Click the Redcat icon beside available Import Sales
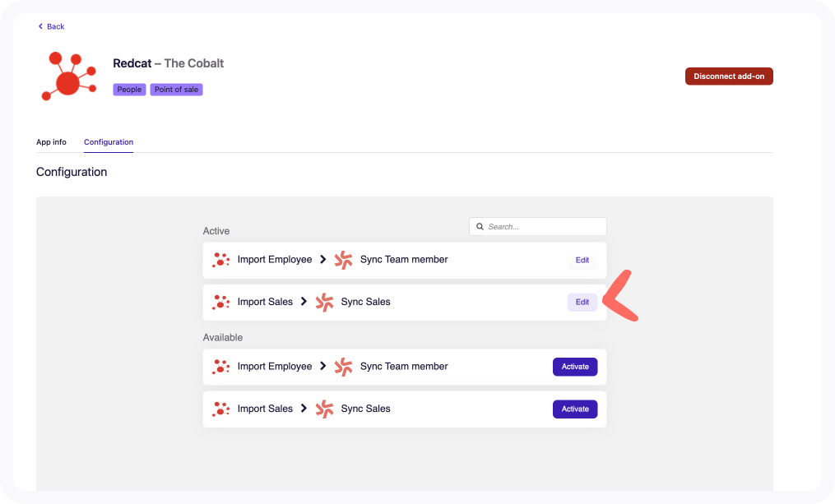The image size is (835, 504). click(x=220, y=409)
